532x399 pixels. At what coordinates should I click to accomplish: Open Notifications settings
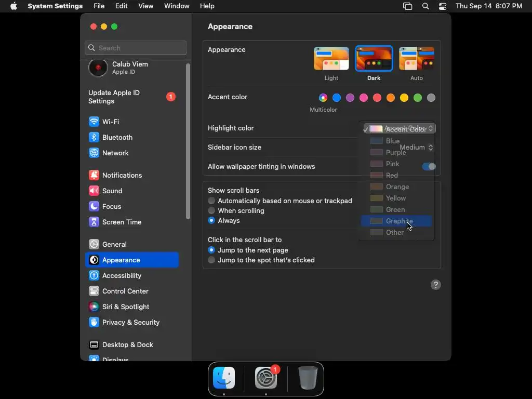click(x=131, y=175)
